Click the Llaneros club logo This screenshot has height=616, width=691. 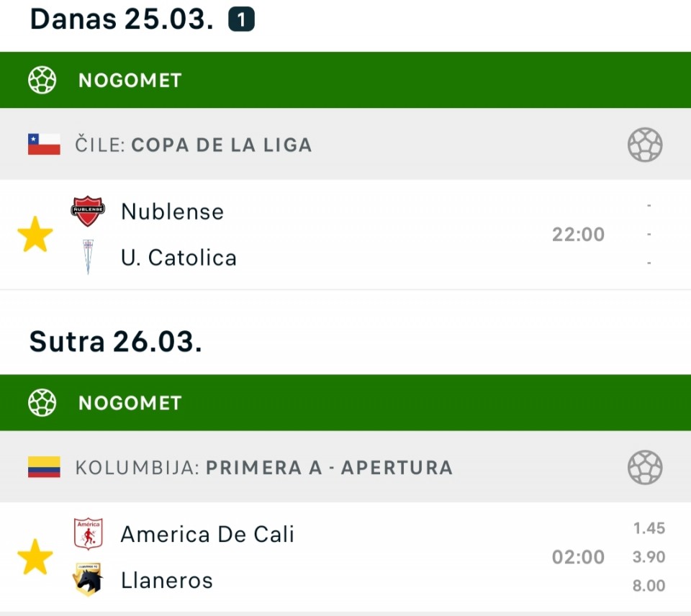[x=88, y=580]
